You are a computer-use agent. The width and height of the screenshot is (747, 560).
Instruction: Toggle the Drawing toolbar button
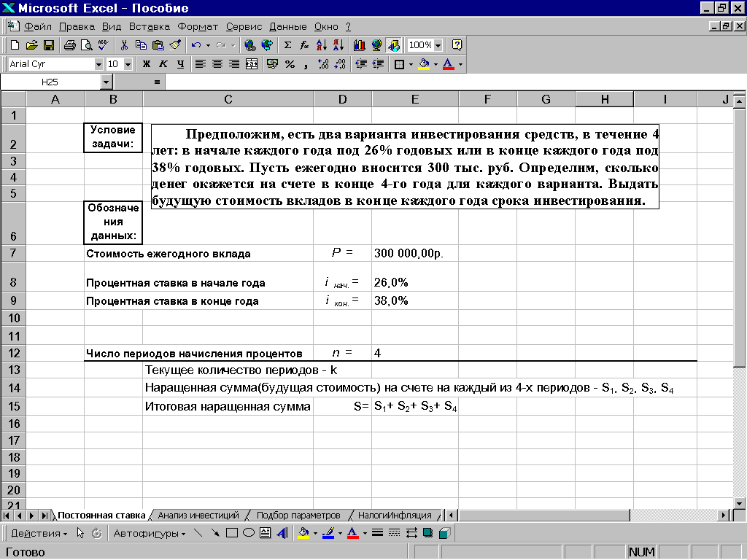394,45
